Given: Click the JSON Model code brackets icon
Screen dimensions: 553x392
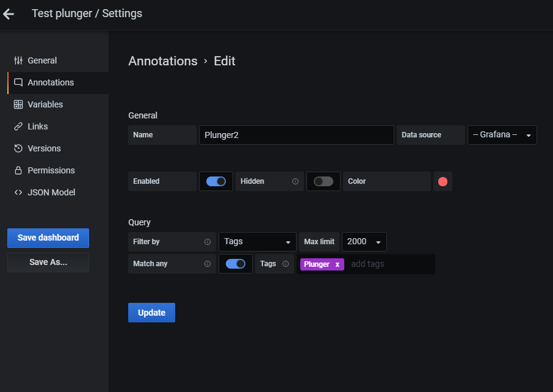Looking at the screenshot, I should (x=18, y=192).
